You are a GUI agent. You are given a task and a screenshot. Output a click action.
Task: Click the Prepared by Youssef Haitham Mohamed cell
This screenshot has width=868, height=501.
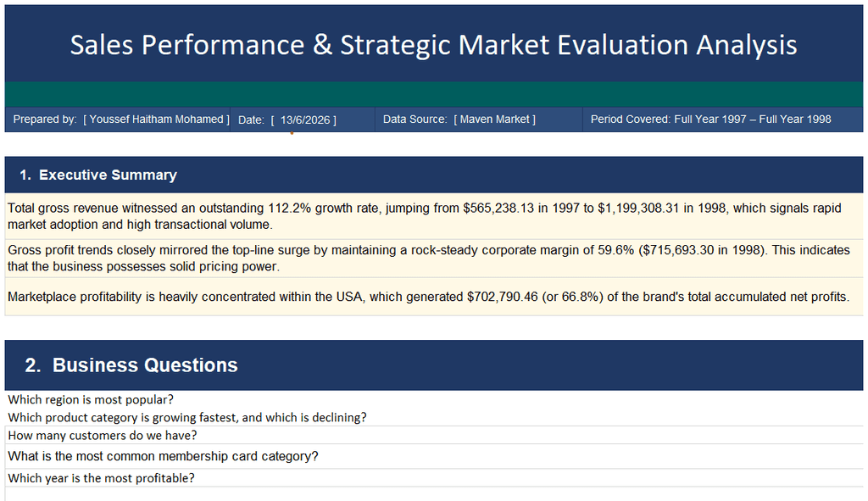(x=117, y=120)
